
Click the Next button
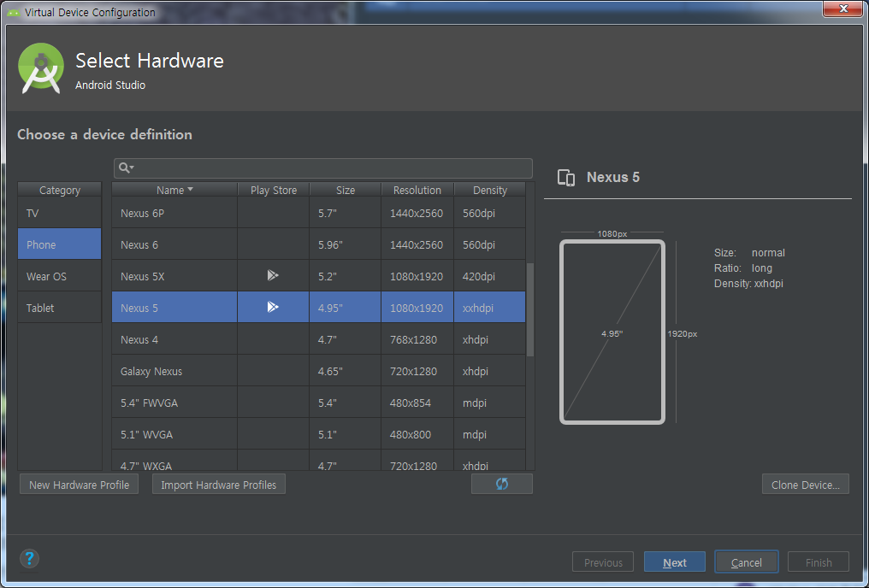click(675, 562)
